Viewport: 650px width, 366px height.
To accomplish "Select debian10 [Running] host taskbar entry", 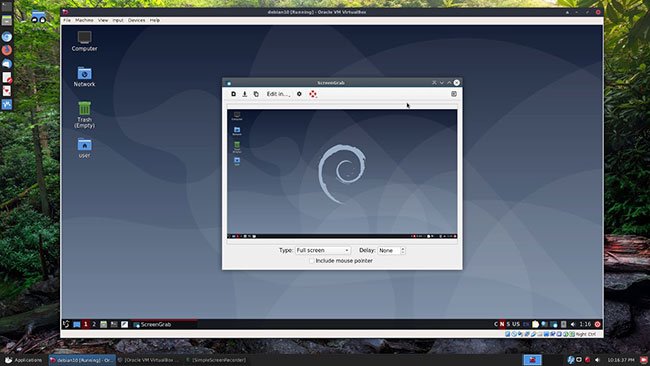I will pyautogui.click(x=81, y=360).
